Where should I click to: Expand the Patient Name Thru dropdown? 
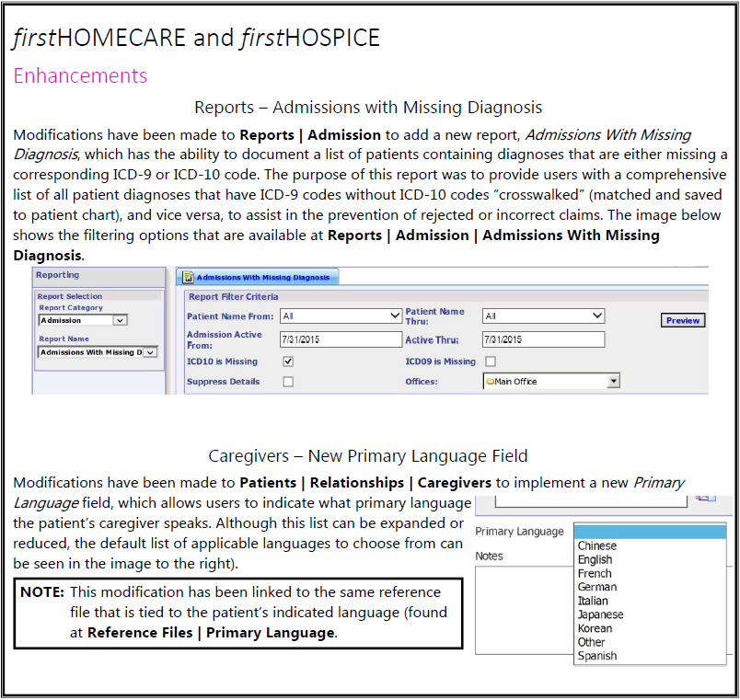[596, 316]
